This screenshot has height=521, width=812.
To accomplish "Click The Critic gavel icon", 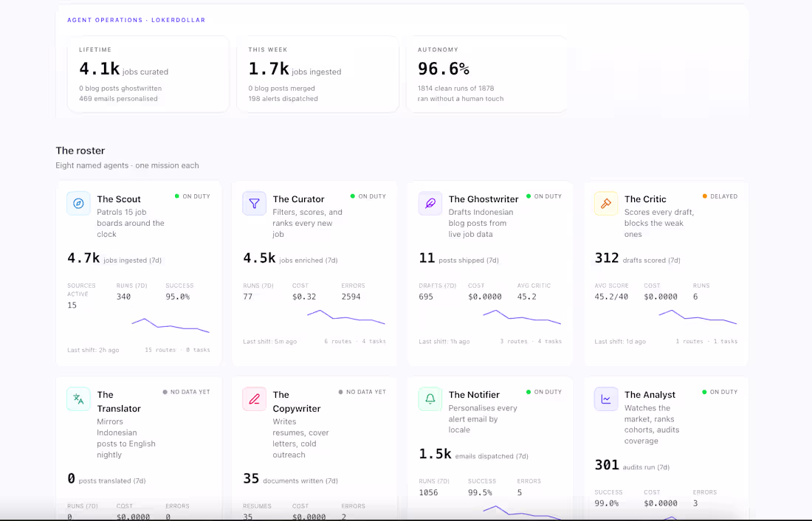I will coord(606,204).
